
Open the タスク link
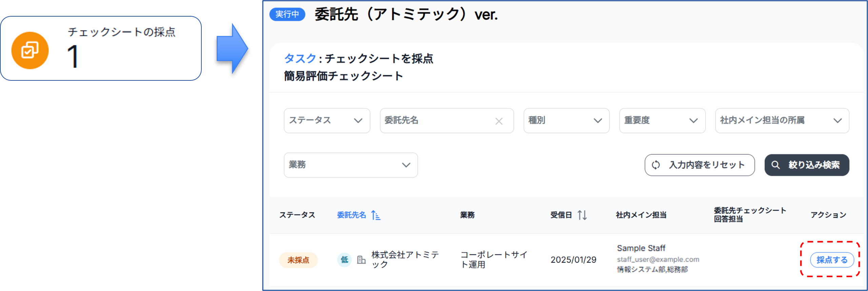(300, 58)
